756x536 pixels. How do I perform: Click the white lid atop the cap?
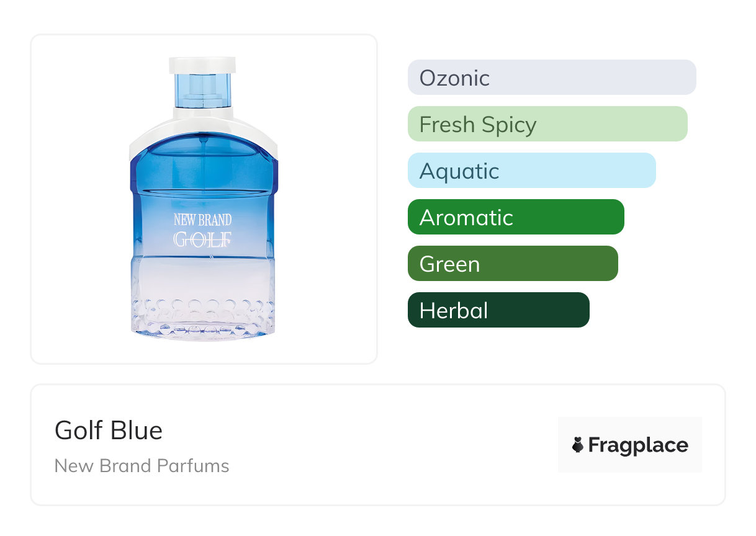coord(202,65)
